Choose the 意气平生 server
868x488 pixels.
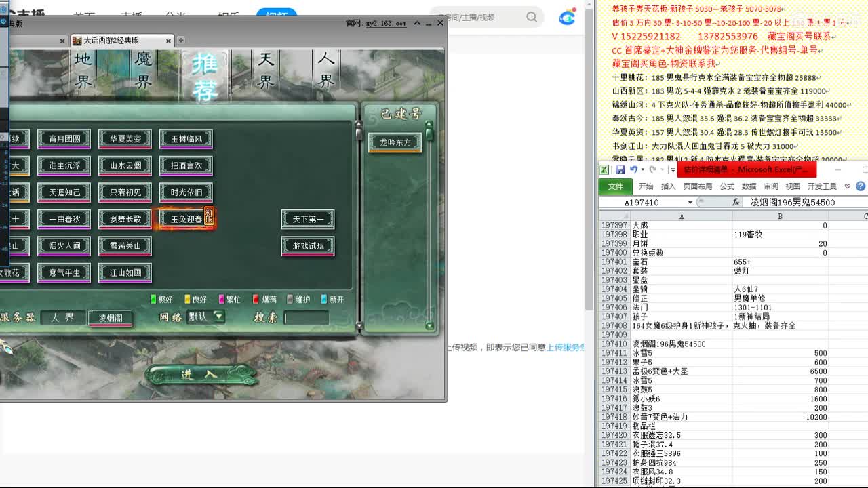(x=64, y=272)
